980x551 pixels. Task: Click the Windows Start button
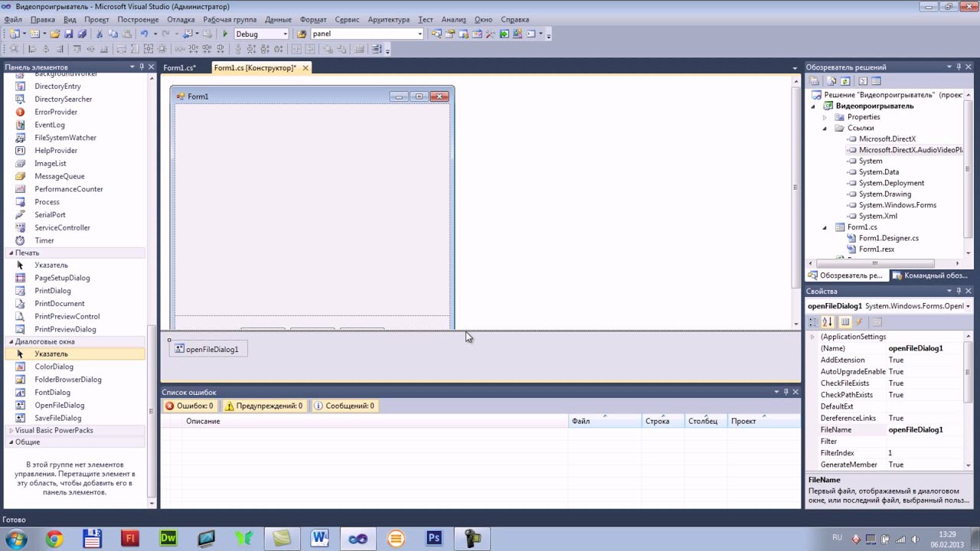click(x=16, y=539)
